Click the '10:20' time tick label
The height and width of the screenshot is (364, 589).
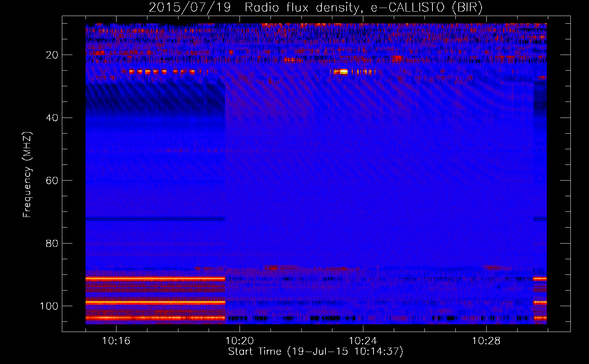coord(240,341)
